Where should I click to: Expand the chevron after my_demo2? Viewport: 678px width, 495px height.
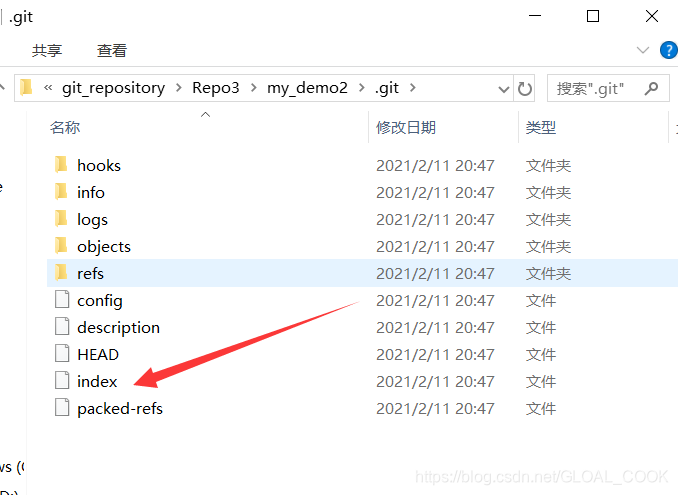click(361, 88)
